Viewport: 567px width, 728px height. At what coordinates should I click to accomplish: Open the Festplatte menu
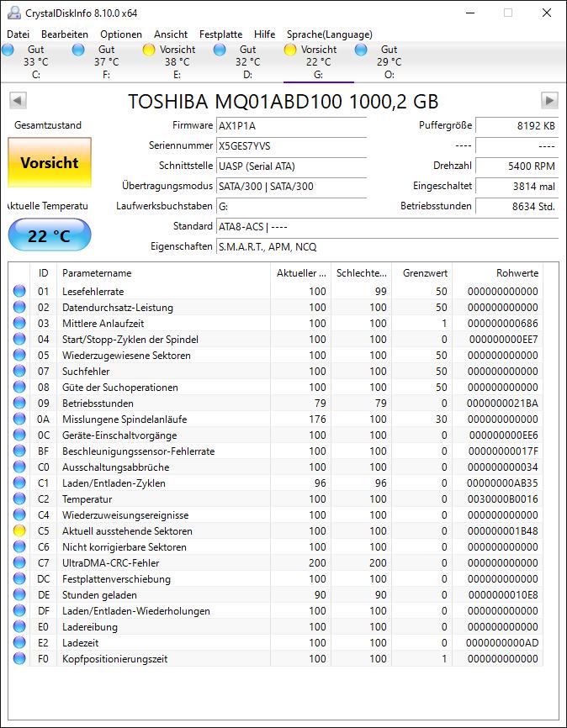[222, 34]
